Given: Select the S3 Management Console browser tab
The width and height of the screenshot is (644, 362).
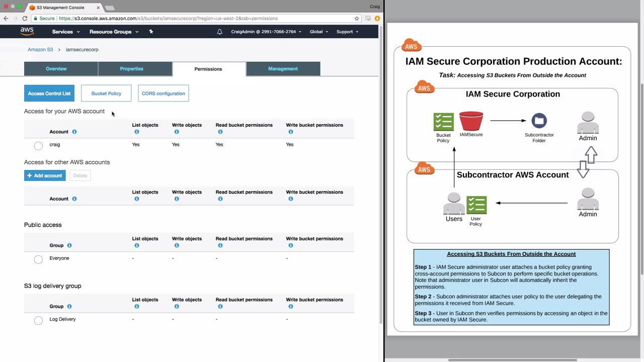Looking at the screenshot, I should coord(64,8).
